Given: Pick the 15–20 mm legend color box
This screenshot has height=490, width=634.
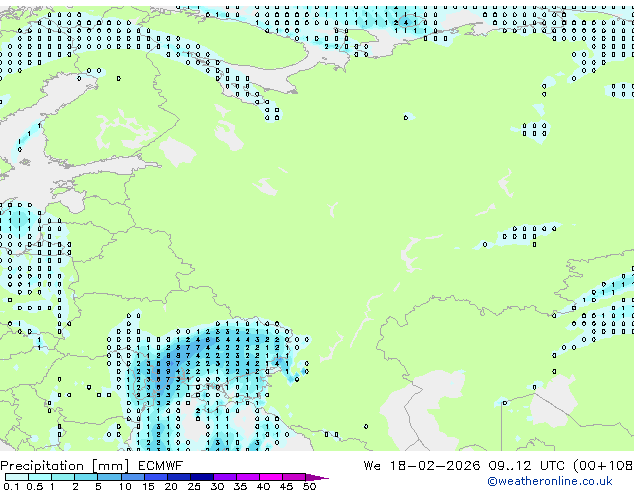Looking at the screenshot, I should coord(155,477).
